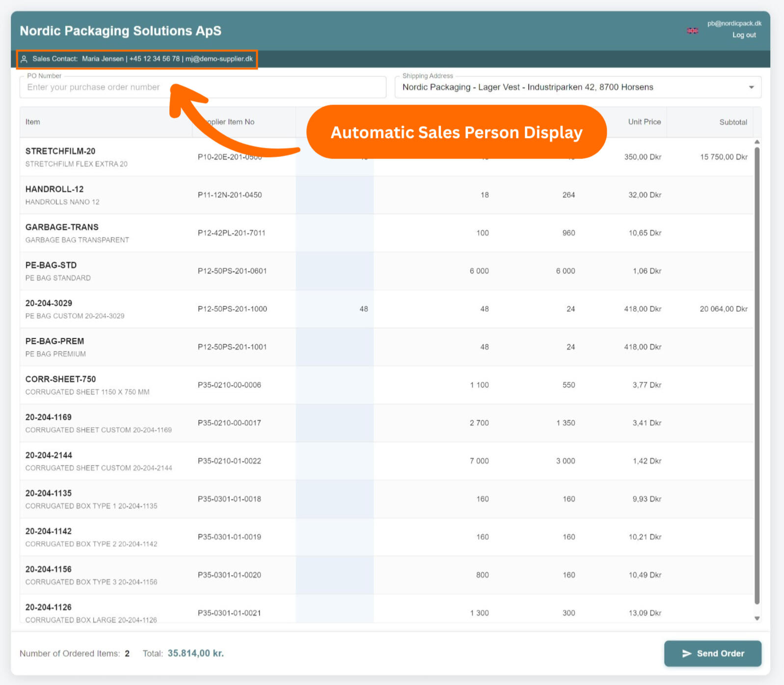This screenshot has width=784, height=685.
Task: Select the Shipping Address combo box
Action: (x=569, y=87)
